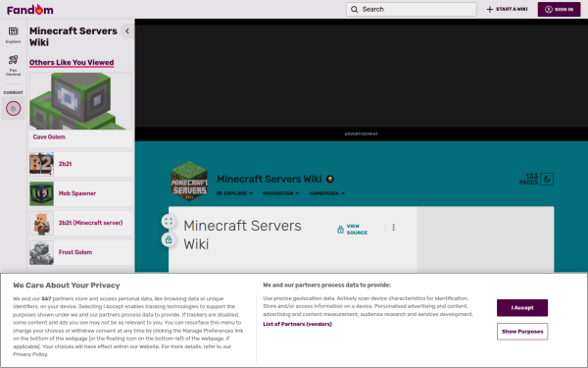
Task: Click View Source link
Action: [x=352, y=230]
